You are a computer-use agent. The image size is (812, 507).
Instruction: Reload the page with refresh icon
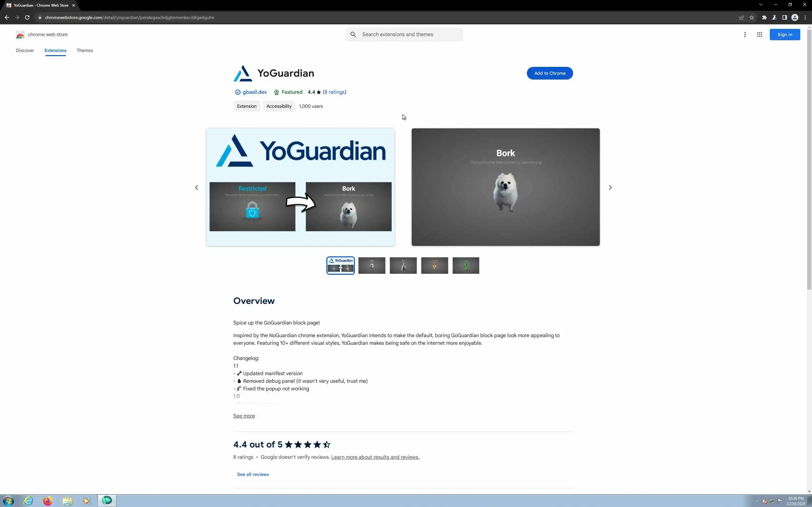pos(27,17)
